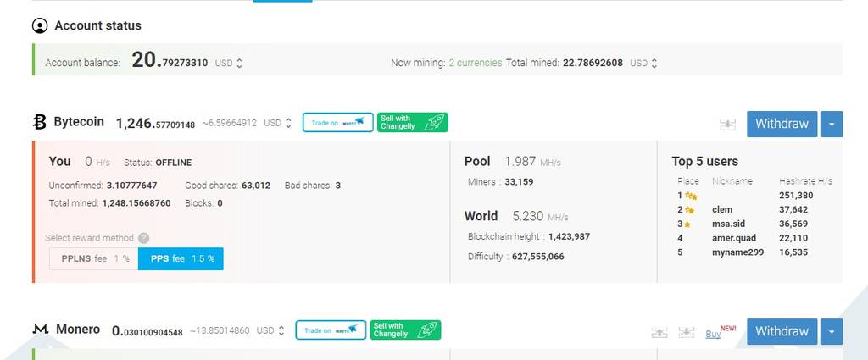Click Monero upload tray icon

pyautogui.click(x=659, y=332)
